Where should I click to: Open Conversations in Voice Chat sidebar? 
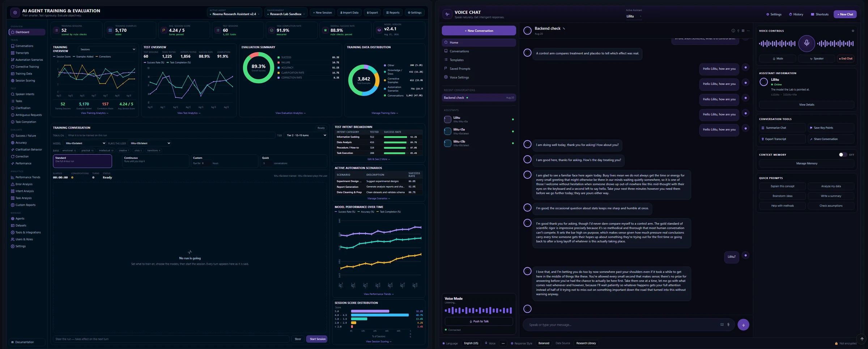(479, 51)
